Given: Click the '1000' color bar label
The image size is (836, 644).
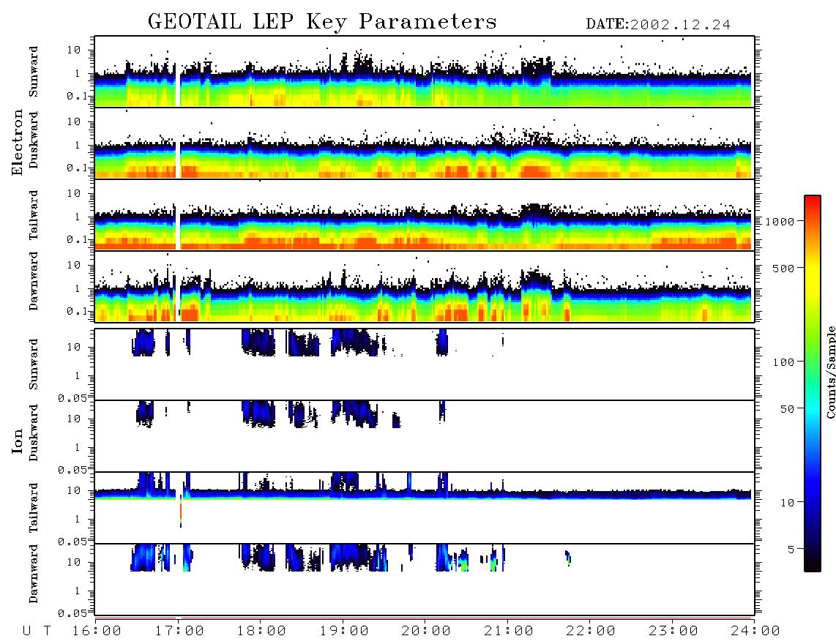Looking at the screenshot, I should tap(780, 221).
